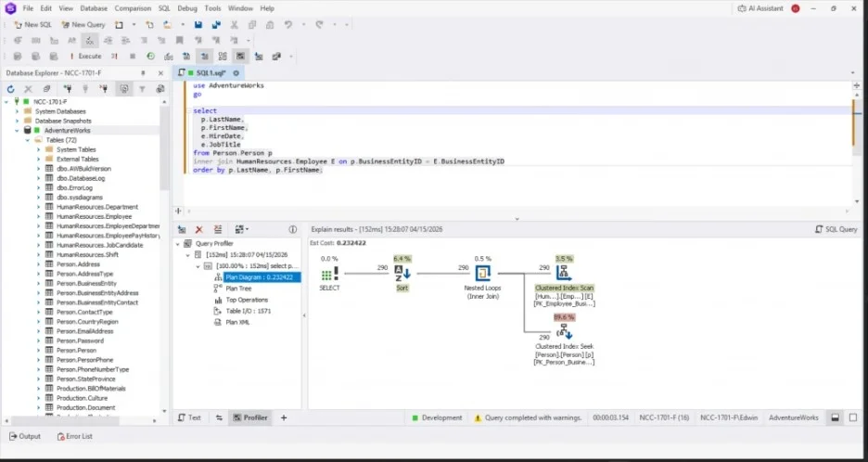The image size is (868, 462).
Task: Click the info circle icon in profiler toolbar
Action: click(293, 229)
